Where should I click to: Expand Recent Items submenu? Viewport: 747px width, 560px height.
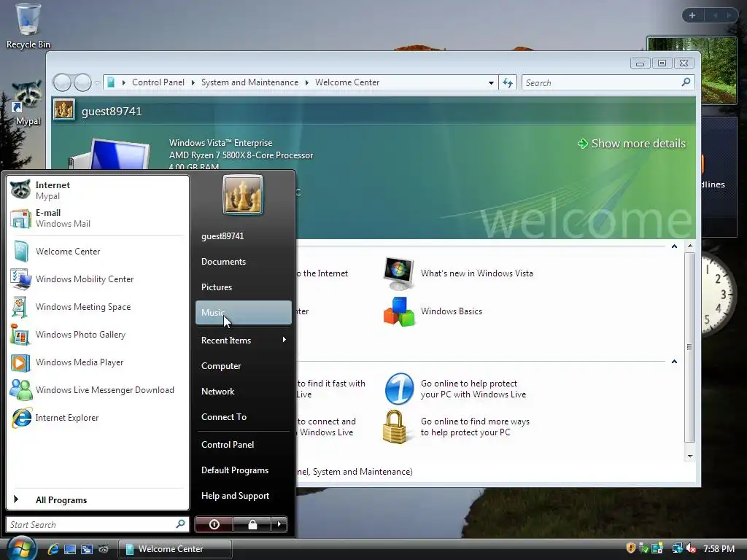tap(244, 340)
